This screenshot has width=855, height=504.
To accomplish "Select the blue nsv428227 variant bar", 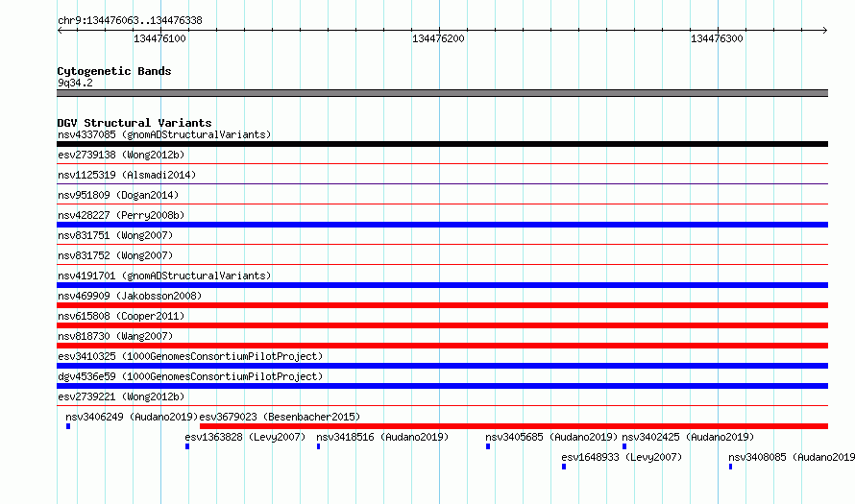I will click(x=442, y=225).
